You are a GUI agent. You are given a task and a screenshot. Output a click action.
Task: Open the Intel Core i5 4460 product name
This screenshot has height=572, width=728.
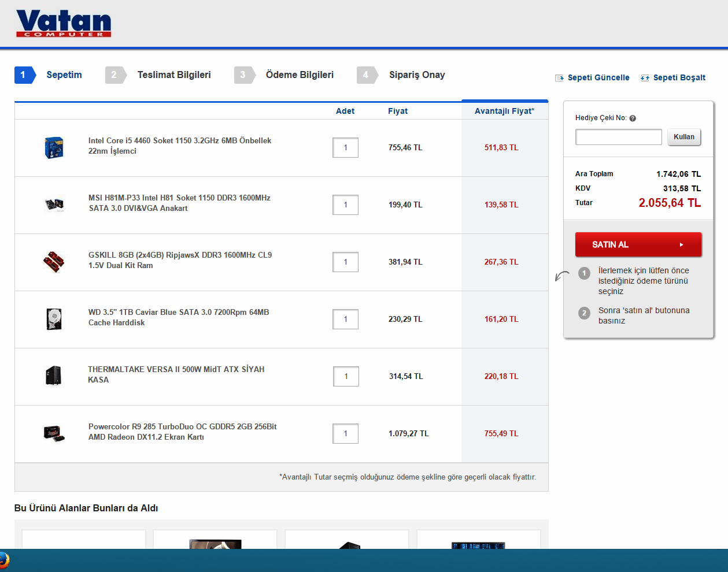(x=180, y=146)
